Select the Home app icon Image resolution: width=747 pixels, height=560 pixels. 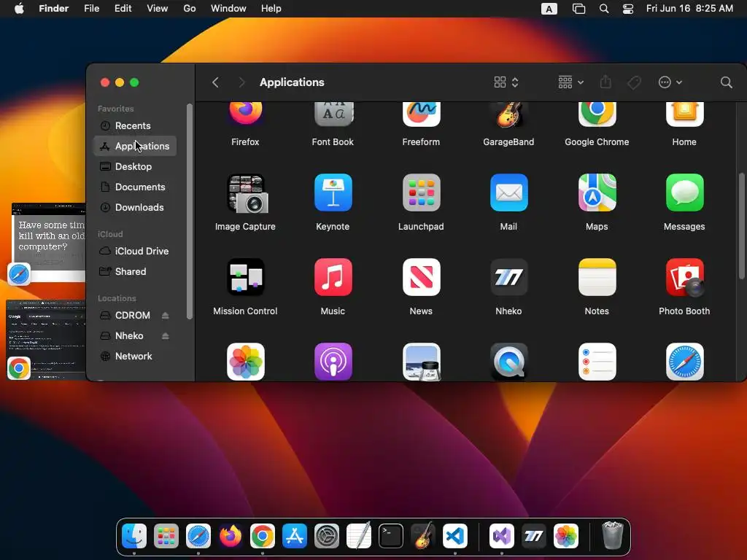(x=684, y=114)
